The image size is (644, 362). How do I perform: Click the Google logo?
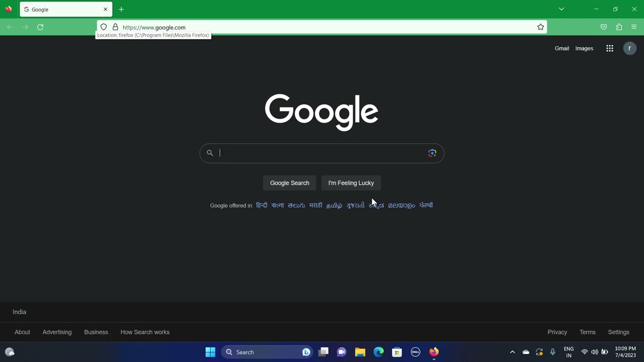pos(321,112)
